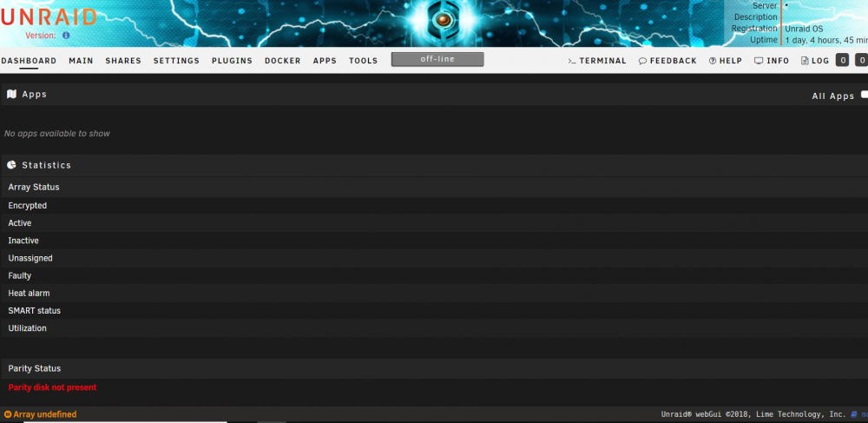Click the SMART status row
This screenshot has height=423, width=868.
pos(434,311)
